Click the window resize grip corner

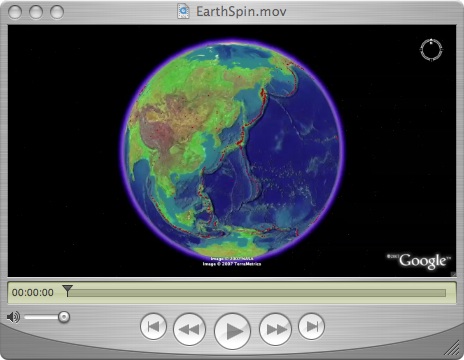pyautogui.click(x=452, y=348)
